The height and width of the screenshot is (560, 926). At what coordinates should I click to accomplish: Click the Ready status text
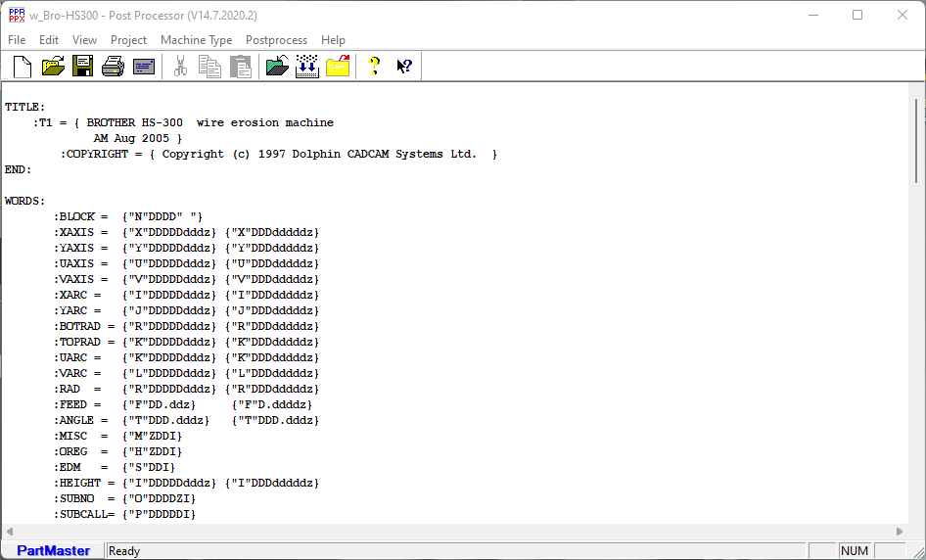coord(124,551)
